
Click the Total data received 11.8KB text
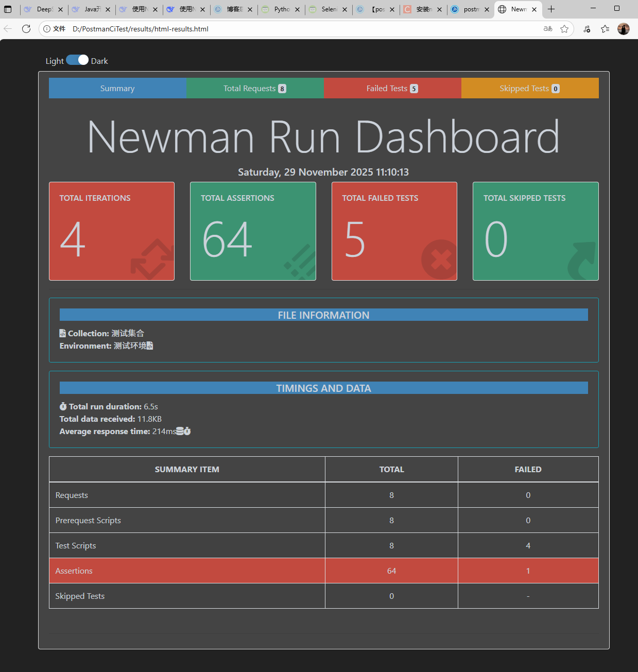(111, 419)
